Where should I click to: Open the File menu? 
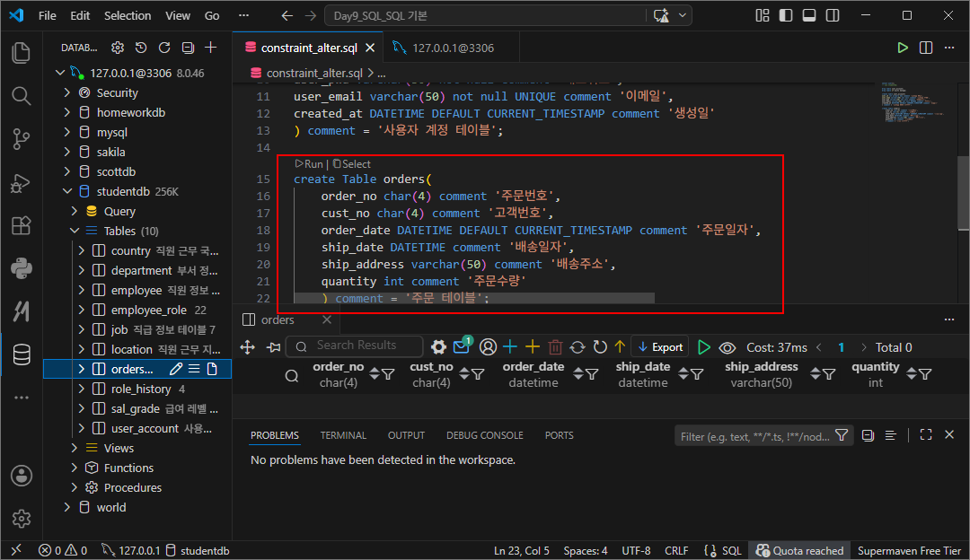(x=47, y=15)
